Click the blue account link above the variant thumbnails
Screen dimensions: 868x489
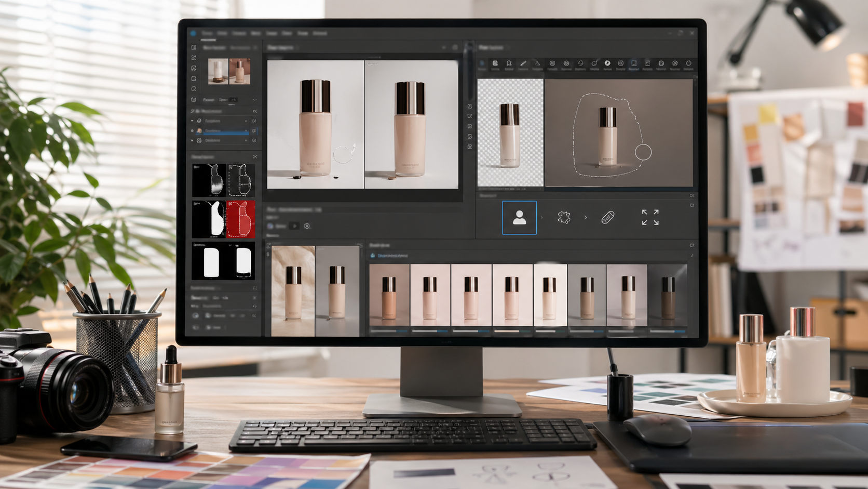(x=393, y=256)
